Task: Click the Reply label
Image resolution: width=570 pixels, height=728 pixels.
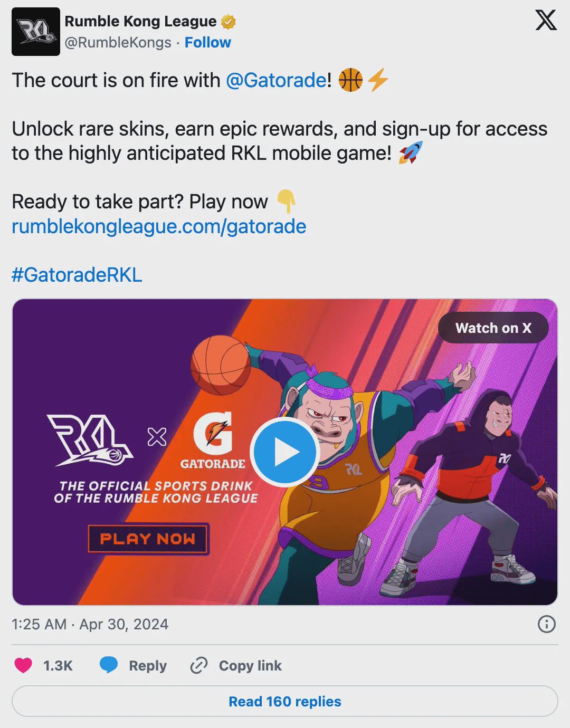Action: pyautogui.click(x=148, y=666)
